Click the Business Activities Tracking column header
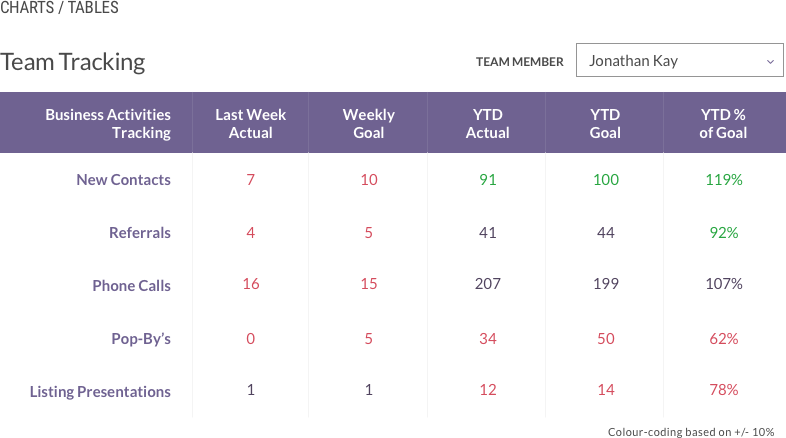Image resolution: width=786 pixels, height=438 pixels. click(108, 123)
